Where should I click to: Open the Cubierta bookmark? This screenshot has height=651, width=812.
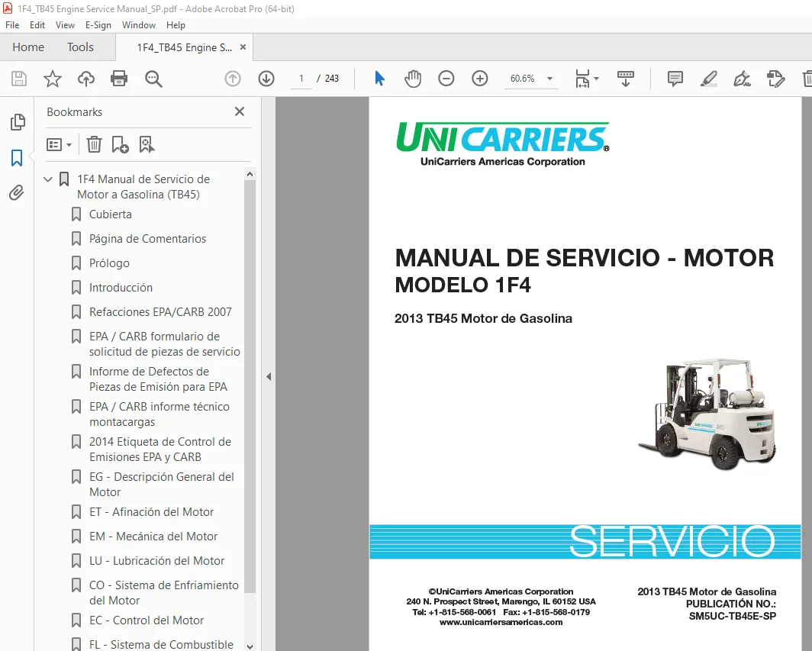tap(111, 214)
